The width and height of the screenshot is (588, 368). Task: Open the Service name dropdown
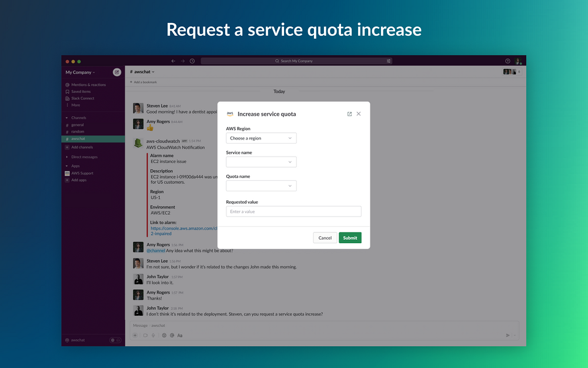coord(261,162)
